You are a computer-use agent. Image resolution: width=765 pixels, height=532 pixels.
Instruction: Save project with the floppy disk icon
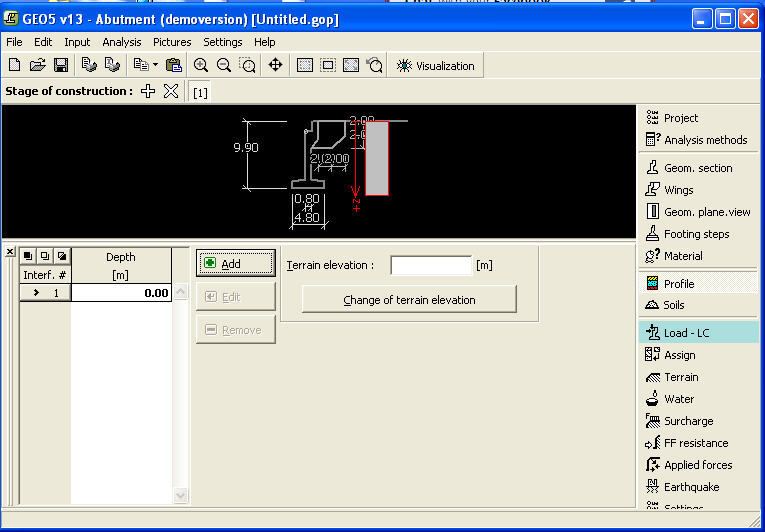click(x=61, y=65)
